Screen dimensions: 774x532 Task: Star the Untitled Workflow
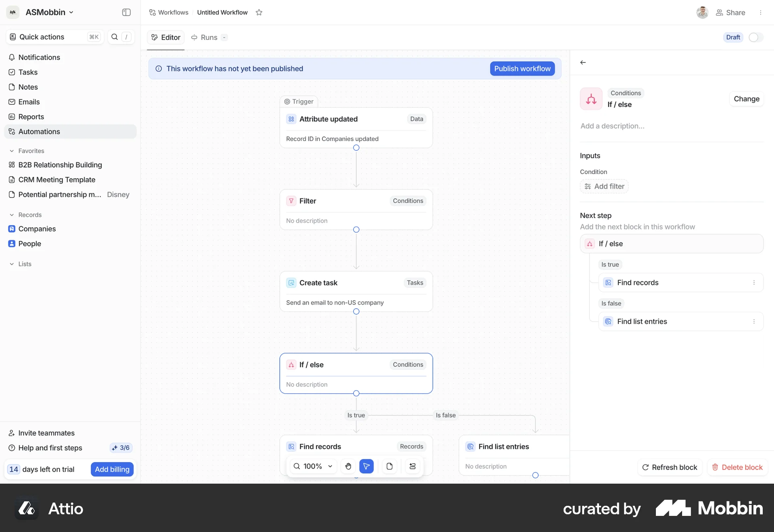coord(259,12)
